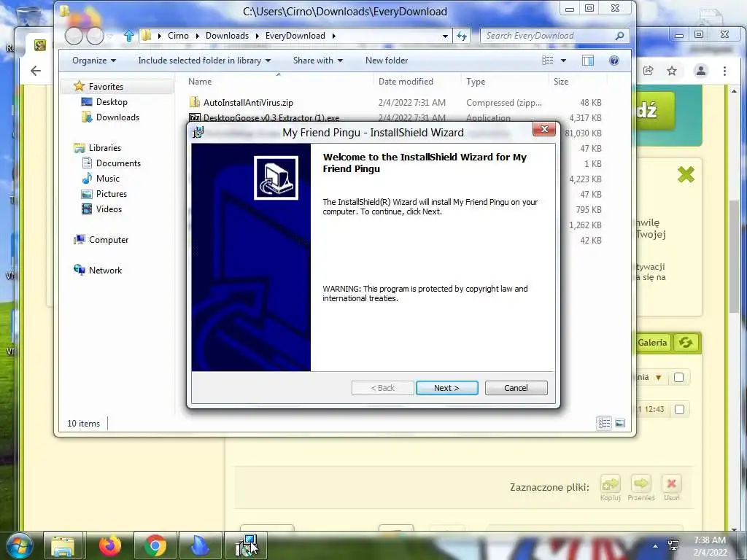Click Next in the InstallShield Wizard
The image size is (747, 560).
pos(447,388)
